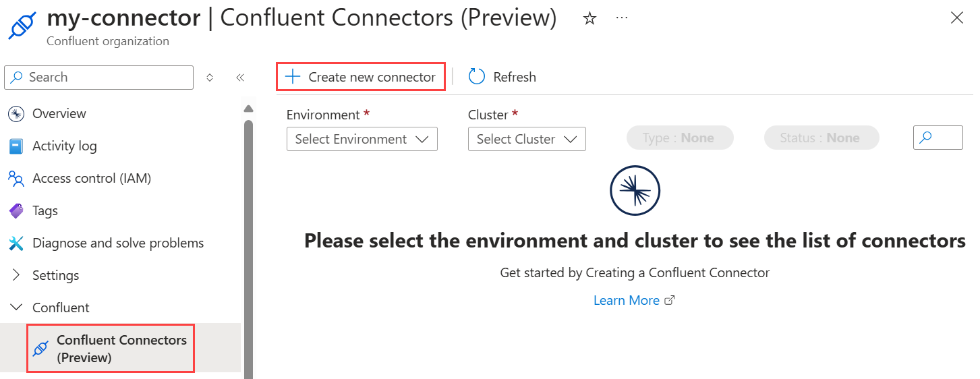Click the Type : None filter pill
Viewport: 980px width, 379px height.
pos(680,138)
